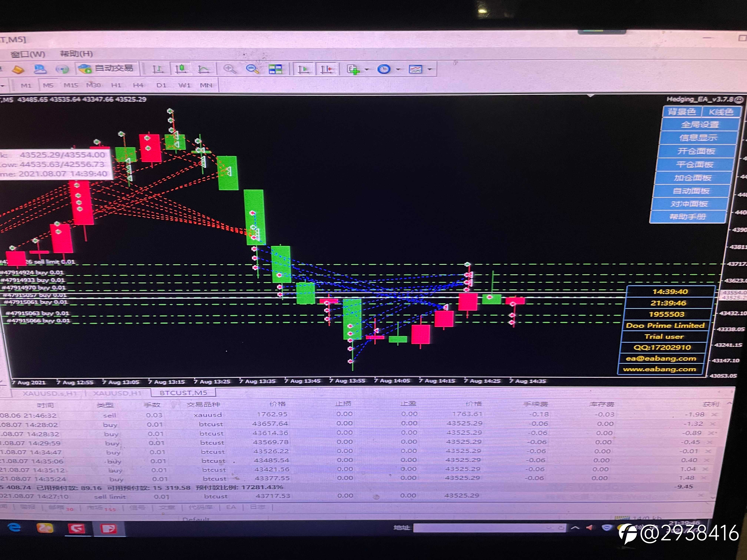Open the EA terminal tab
The height and width of the screenshot is (560, 747).
coord(231,507)
